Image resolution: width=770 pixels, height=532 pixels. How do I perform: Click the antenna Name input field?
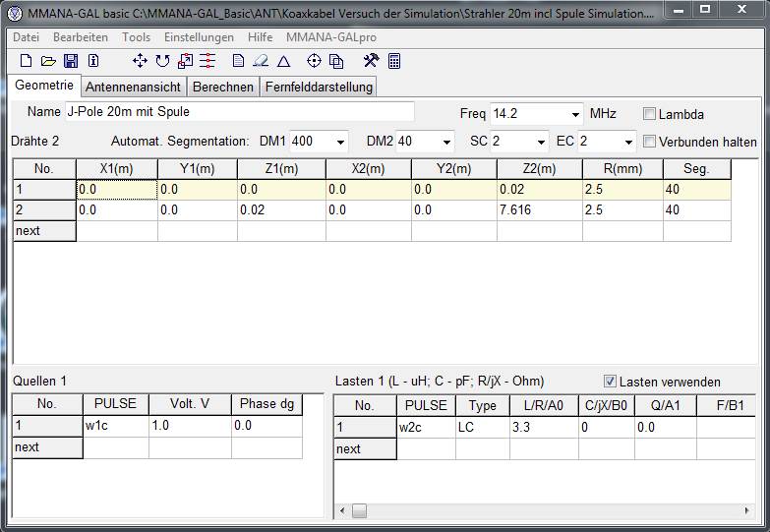[239, 112]
